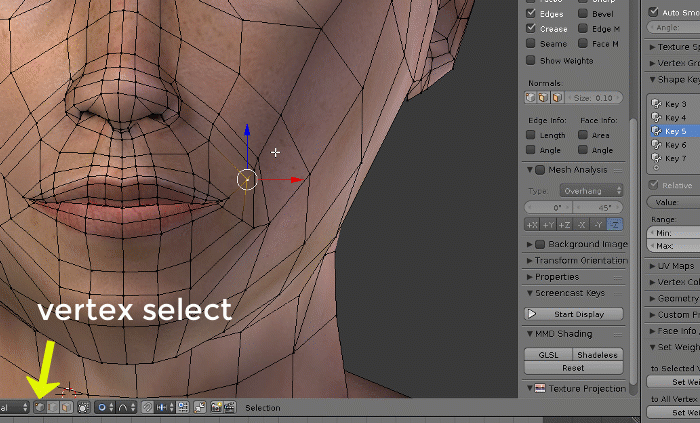Click the shape key icon beside Key 3

click(x=656, y=104)
